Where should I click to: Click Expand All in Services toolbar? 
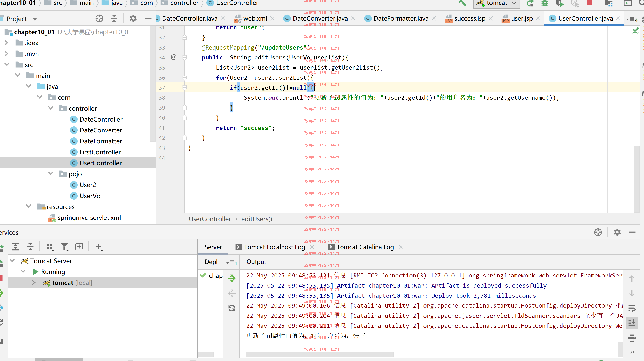16,247
